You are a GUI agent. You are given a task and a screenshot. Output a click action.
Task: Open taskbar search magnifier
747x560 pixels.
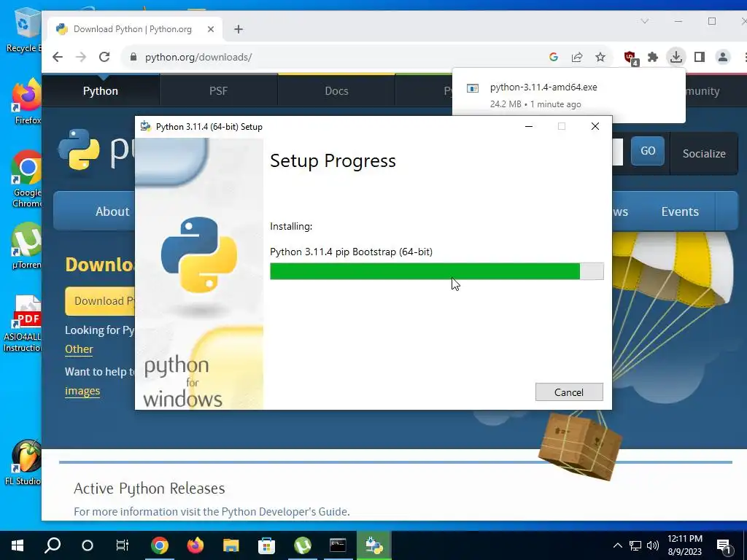[x=53, y=545]
